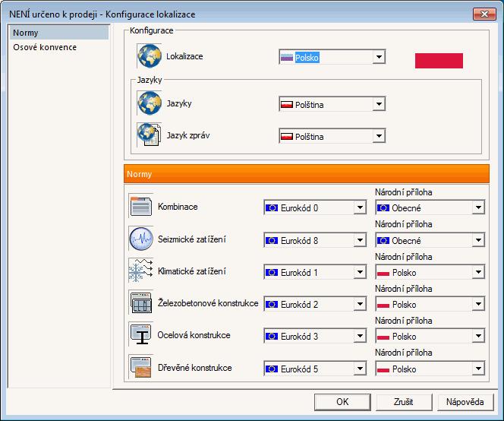The height and width of the screenshot is (421, 504).
Task: Click the EU flag beside Eurokód 5
Action: coord(272,369)
